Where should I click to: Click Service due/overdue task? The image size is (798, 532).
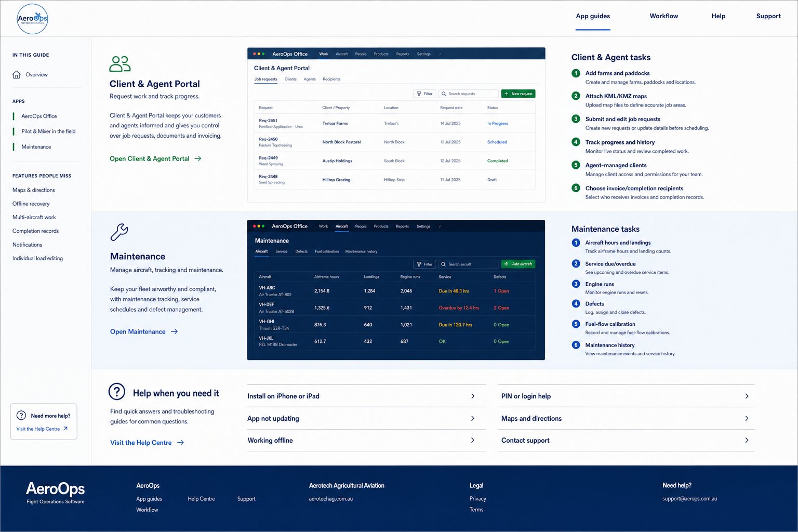tap(610, 264)
